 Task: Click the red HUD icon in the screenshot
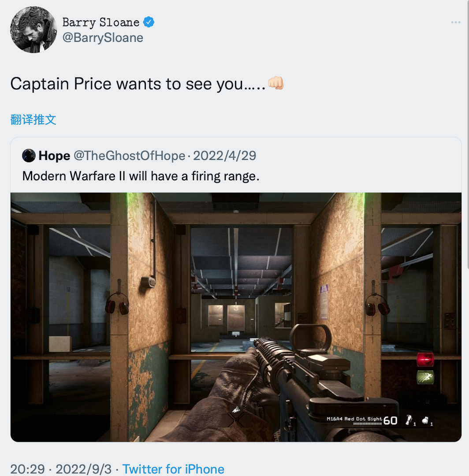click(x=425, y=360)
